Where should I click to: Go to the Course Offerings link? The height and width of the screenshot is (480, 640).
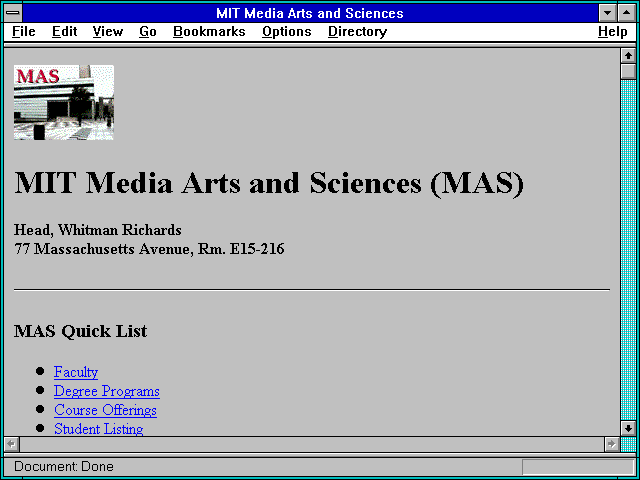(105, 410)
